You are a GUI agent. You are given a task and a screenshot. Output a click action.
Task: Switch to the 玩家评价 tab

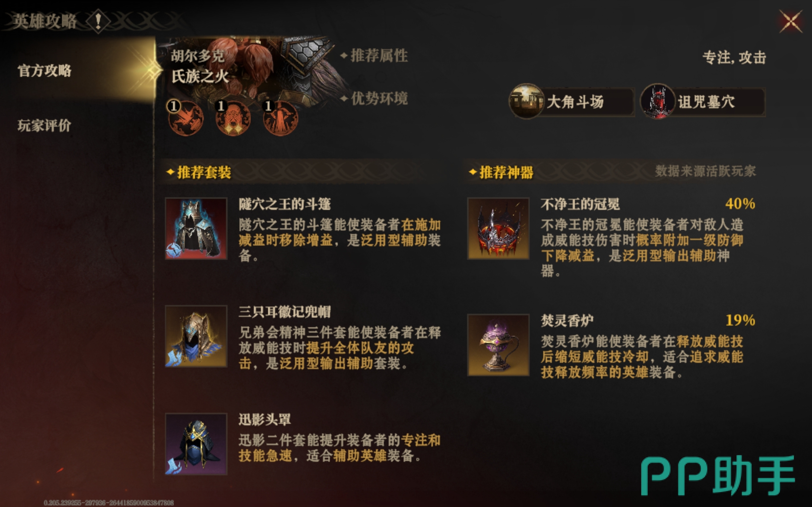pos(44,126)
